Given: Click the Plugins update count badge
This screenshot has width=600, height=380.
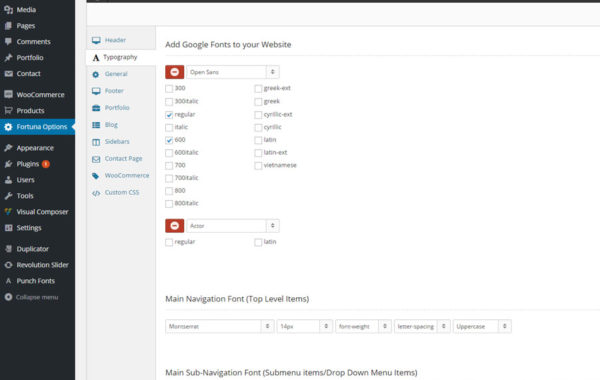Looking at the screenshot, I should coord(46,164).
